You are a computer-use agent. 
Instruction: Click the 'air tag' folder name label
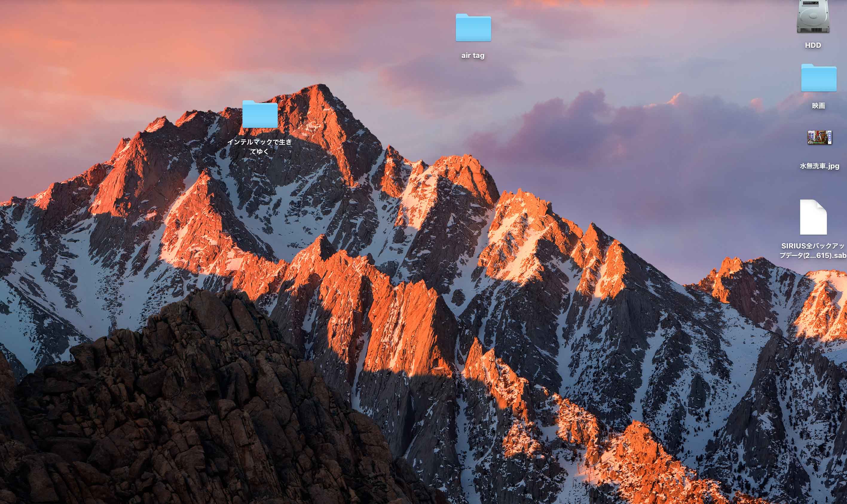click(473, 55)
